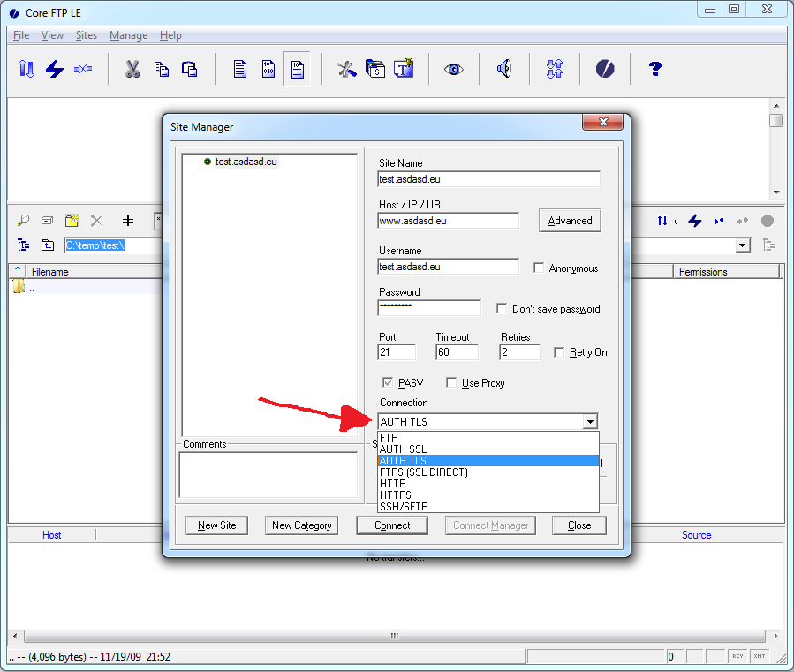
Task: Choose FTP from the Connection list
Action: [488, 437]
